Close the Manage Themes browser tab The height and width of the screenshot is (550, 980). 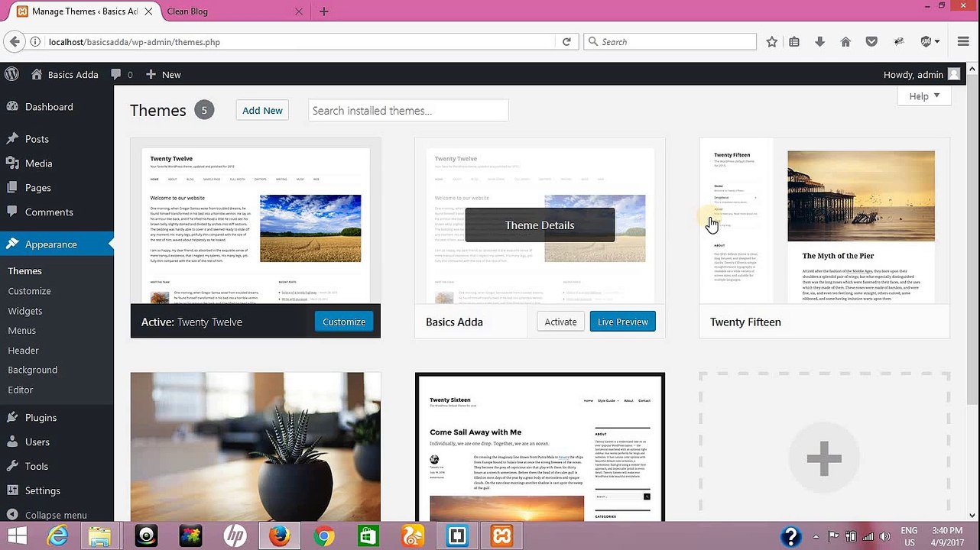pyautogui.click(x=149, y=11)
